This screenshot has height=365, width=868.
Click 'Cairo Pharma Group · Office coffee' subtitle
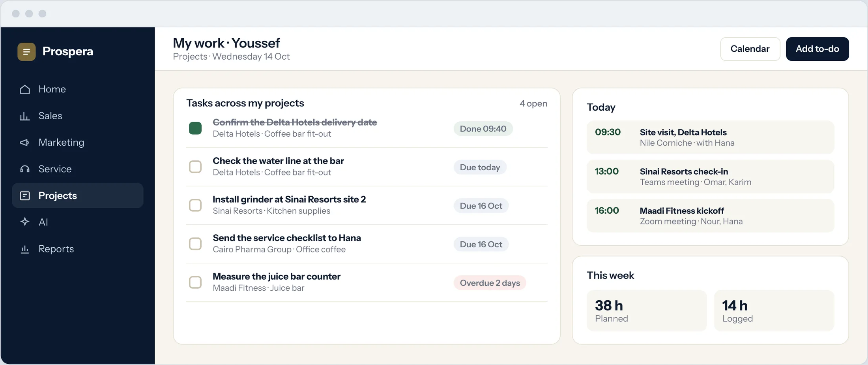(279, 249)
